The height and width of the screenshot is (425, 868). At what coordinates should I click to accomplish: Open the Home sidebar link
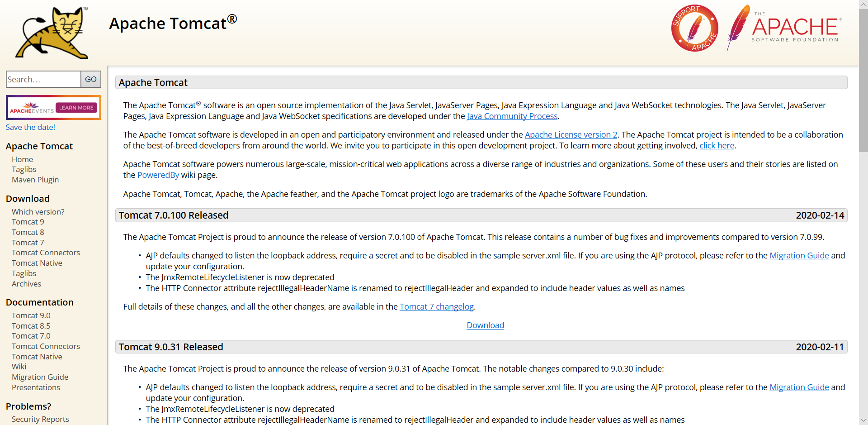(22, 159)
